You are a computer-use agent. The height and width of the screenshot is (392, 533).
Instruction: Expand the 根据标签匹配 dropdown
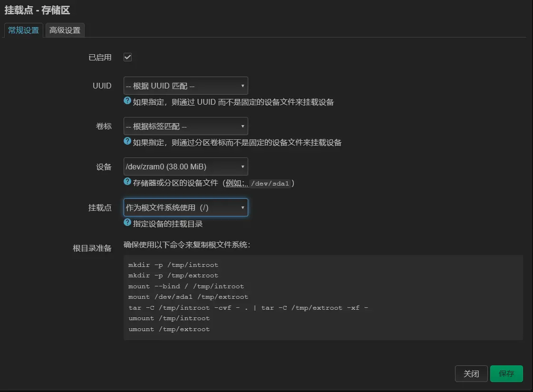185,127
